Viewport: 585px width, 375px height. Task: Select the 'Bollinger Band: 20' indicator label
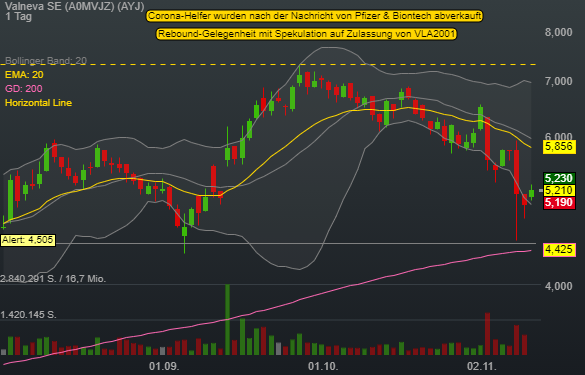(x=46, y=60)
